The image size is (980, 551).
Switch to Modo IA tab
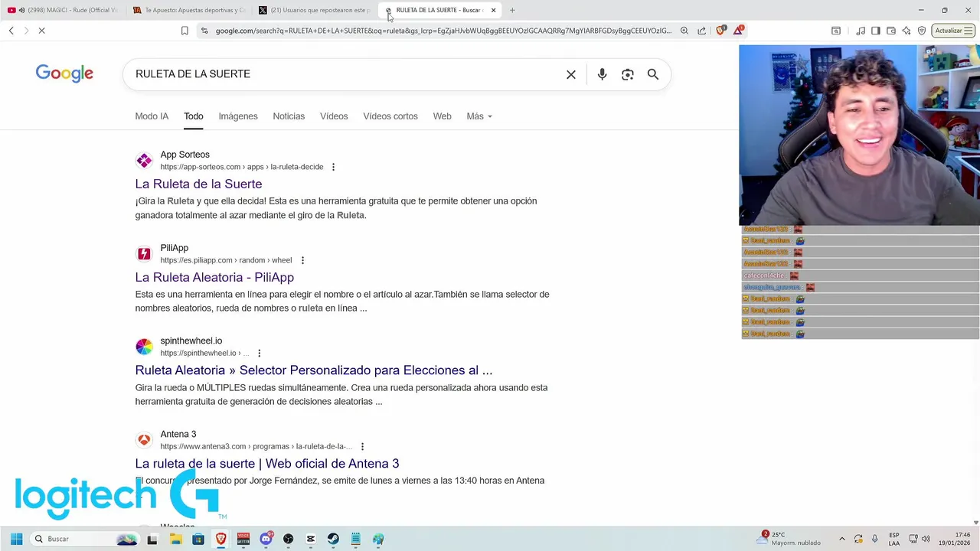point(152,116)
